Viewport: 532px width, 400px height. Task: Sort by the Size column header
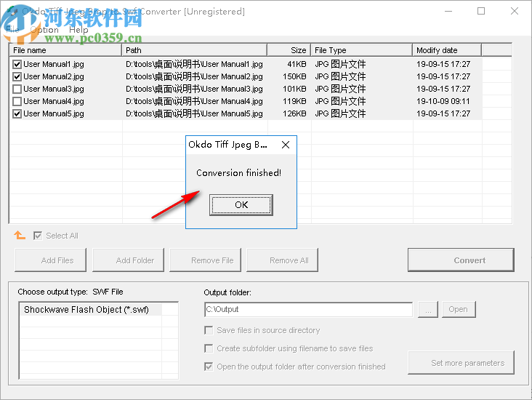(x=289, y=50)
